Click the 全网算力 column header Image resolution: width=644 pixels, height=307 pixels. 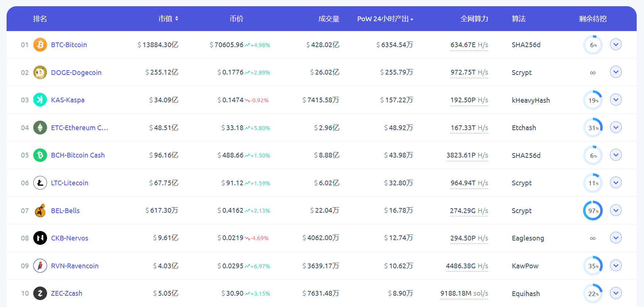[x=474, y=19]
